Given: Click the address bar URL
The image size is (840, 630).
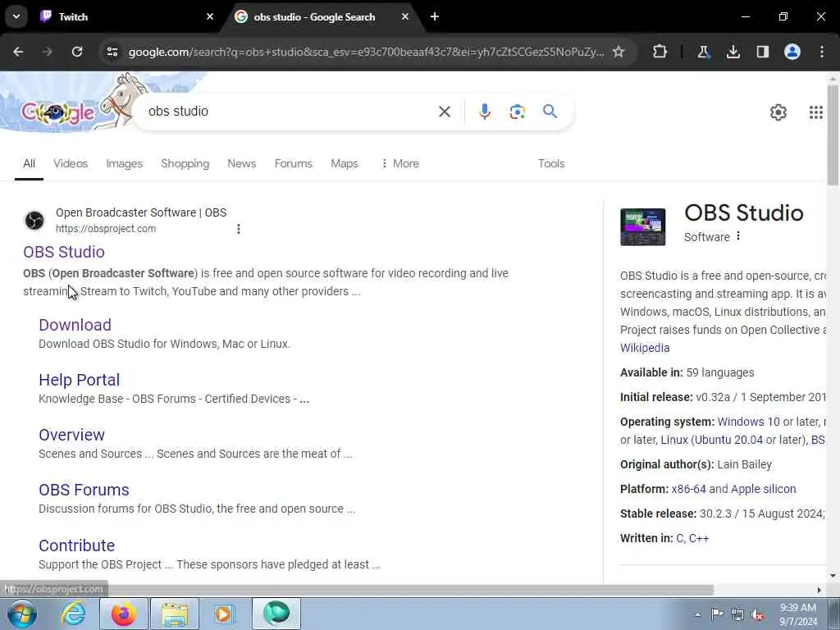Looking at the screenshot, I should coord(366,52).
